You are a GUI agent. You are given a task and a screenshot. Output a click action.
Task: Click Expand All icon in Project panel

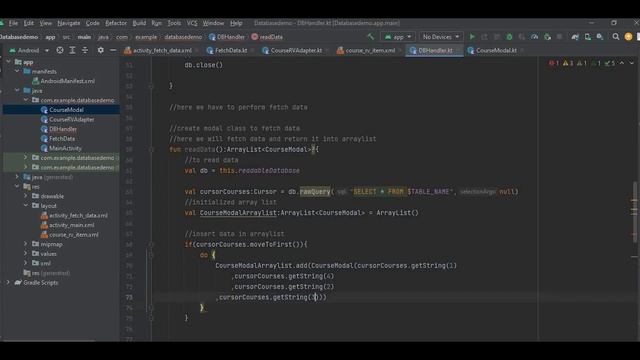(72, 50)
